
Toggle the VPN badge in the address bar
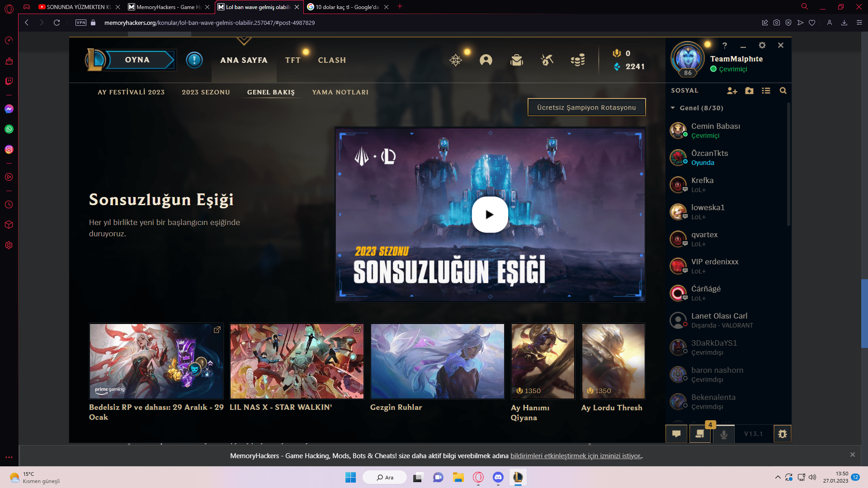pyautogui.click(x=81, y=23)
